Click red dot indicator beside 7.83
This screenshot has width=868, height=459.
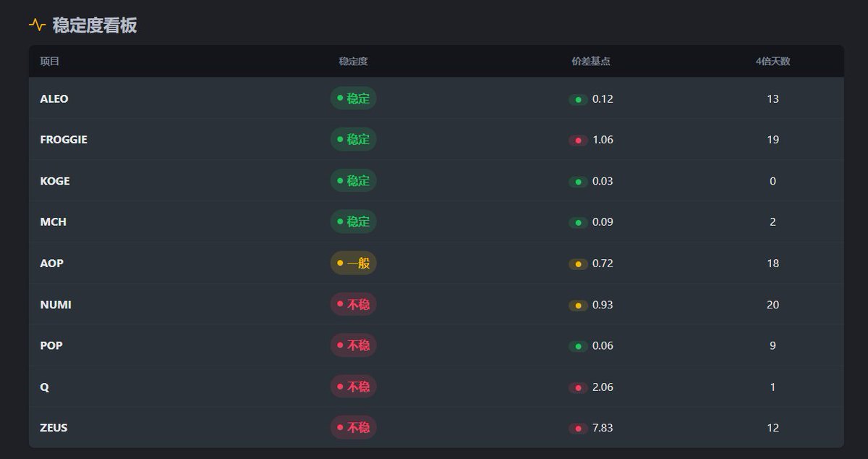click(578, 429)
